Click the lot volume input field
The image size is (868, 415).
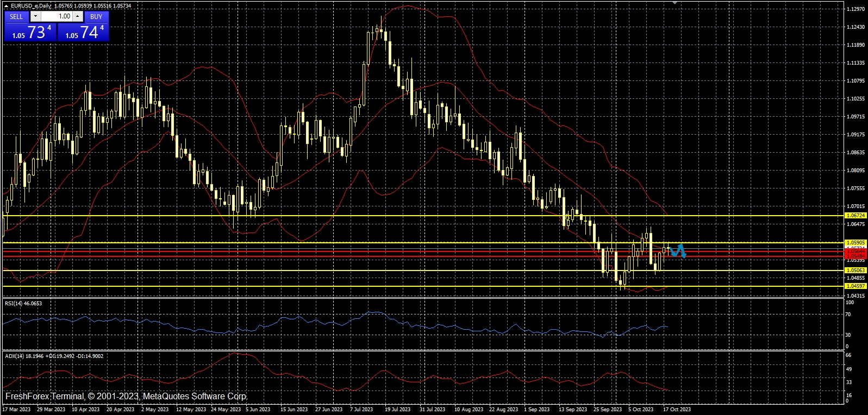(x=57, y=16)
